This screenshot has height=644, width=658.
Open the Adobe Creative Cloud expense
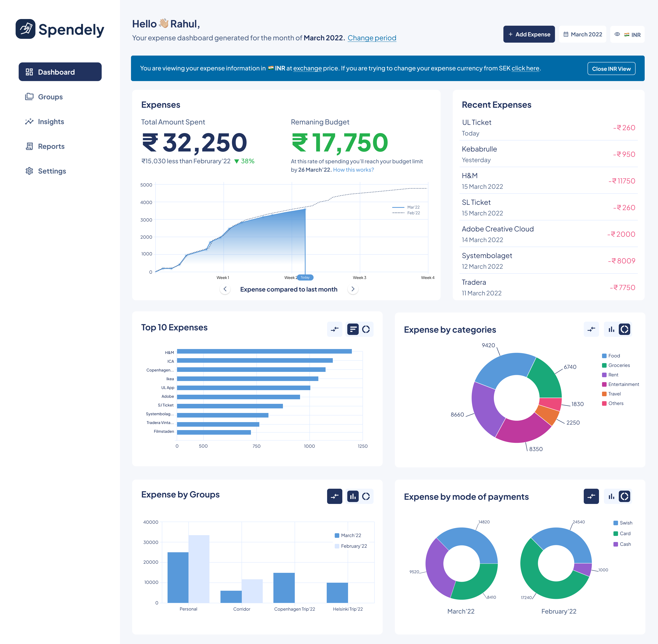point(548,234)
